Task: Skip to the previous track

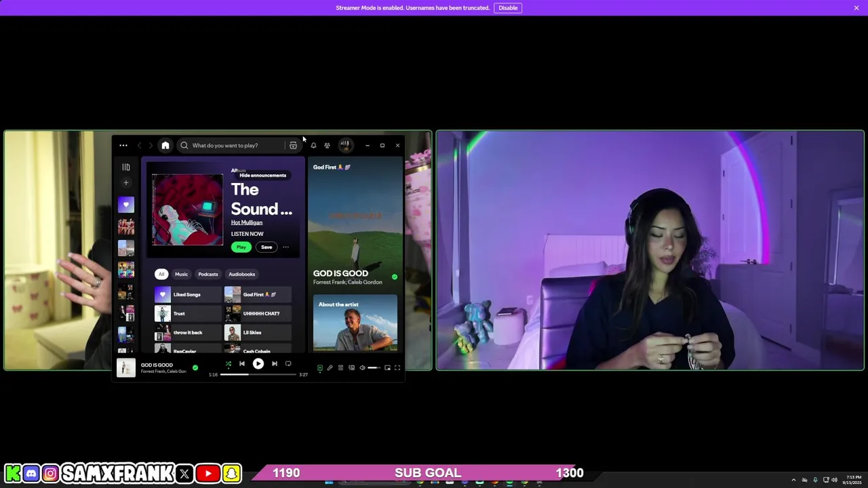Action: (242, 364)
